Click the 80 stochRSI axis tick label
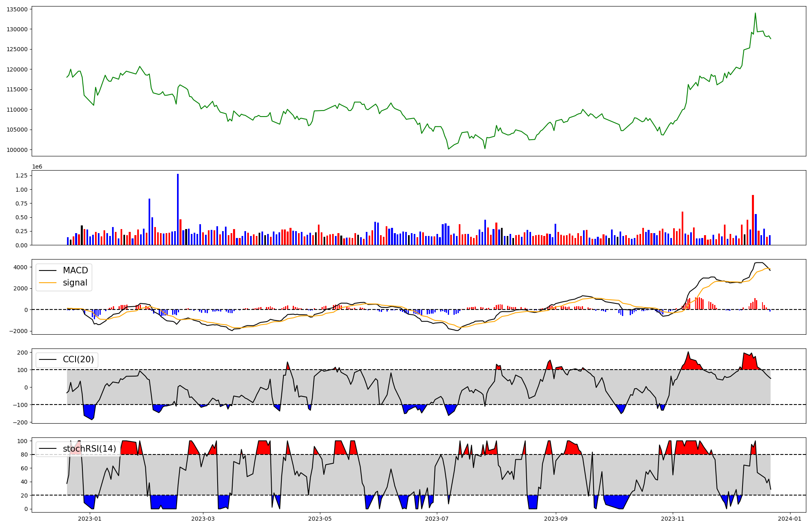812x528 pixels. (24, 454)
